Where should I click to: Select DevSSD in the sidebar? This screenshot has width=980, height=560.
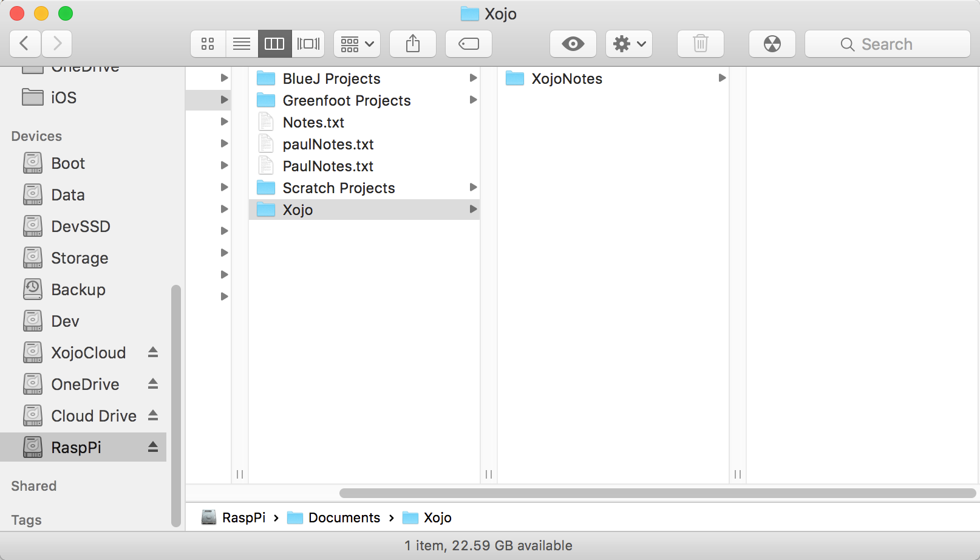tap(80, 227)
